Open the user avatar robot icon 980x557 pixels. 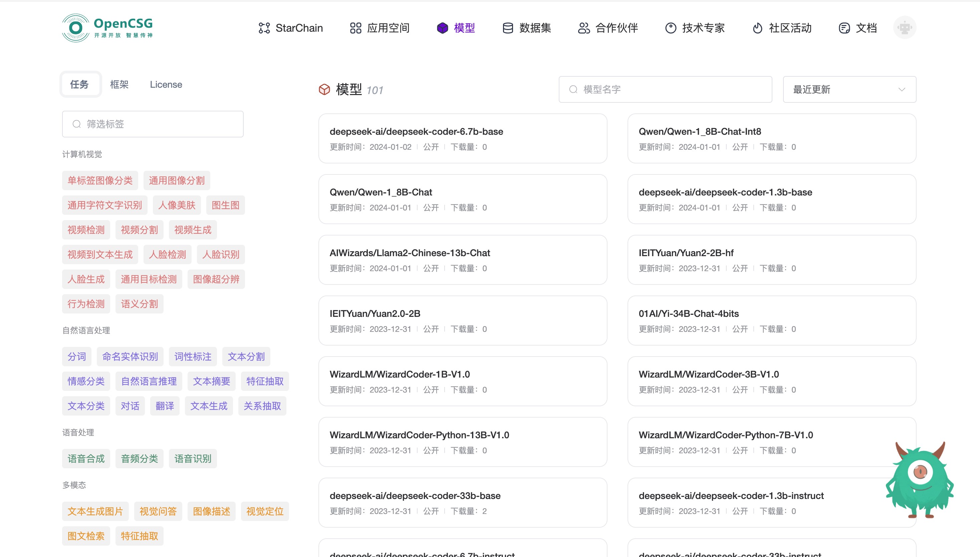904,28
